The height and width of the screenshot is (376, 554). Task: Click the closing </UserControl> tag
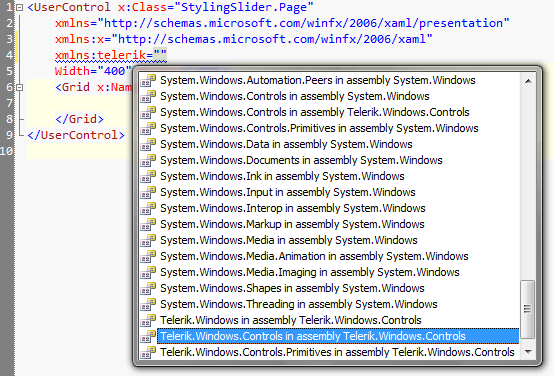76,135
